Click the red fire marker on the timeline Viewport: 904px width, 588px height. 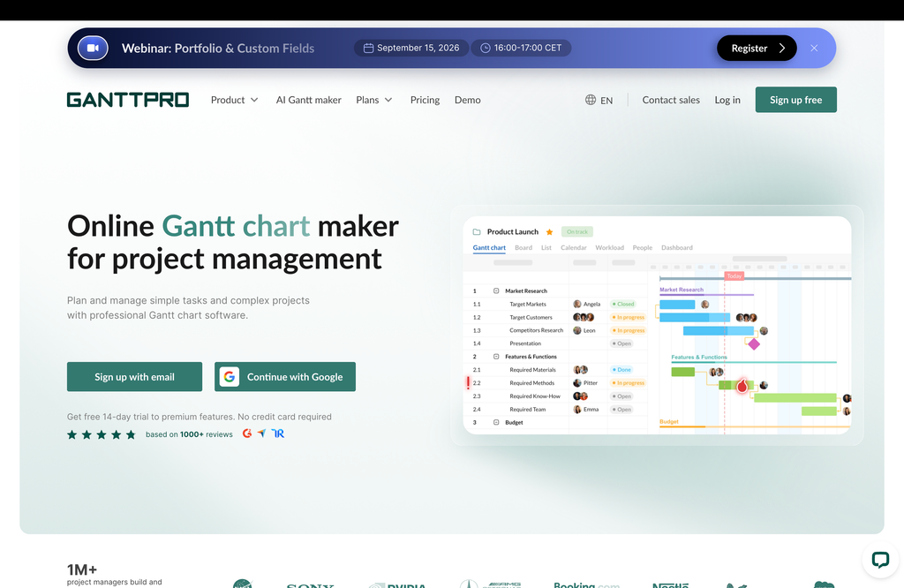click(x=742, y=386)
